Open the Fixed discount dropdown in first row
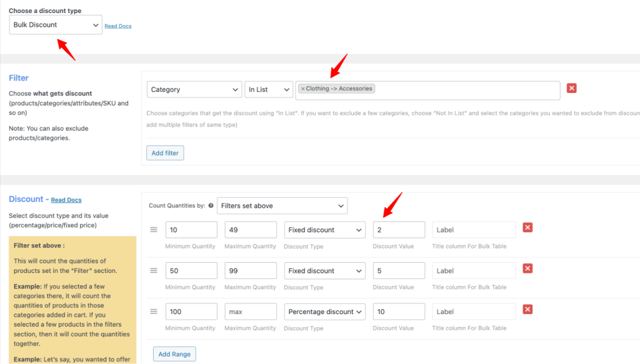 (324, 229)
